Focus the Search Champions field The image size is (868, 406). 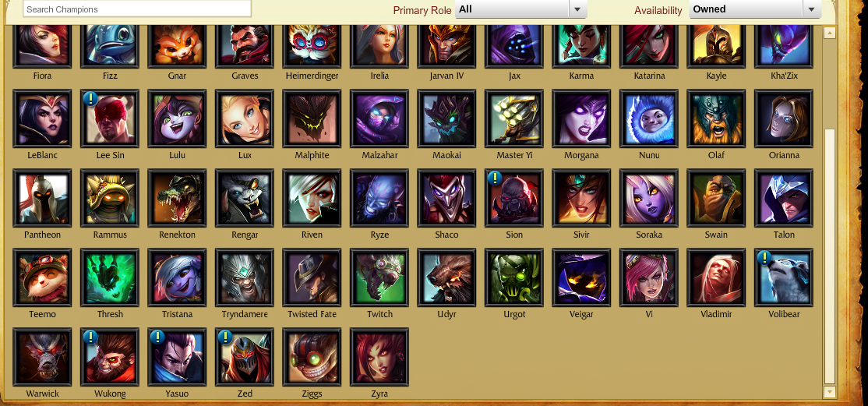click(137, 9)
